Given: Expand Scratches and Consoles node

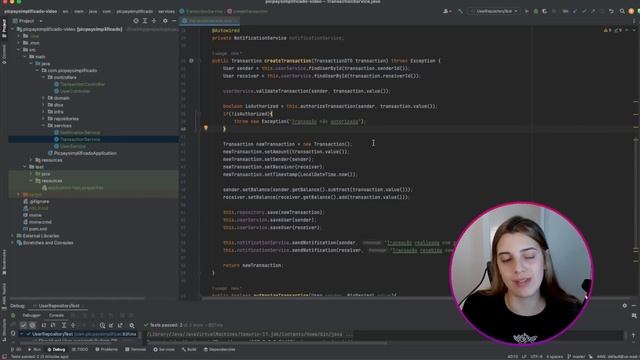Looking at the screenshot, I should coord(13,243).
